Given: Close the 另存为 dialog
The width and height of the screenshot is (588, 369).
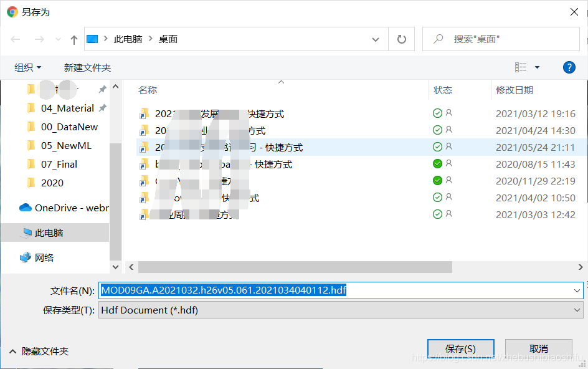Looking at the screenshot, I should point(574,12).
